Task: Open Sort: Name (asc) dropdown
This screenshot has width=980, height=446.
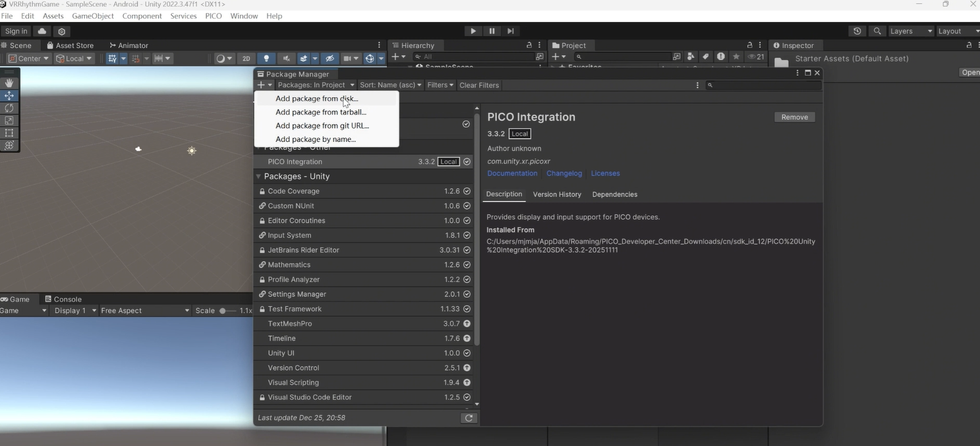Action: tap(391, 85)
